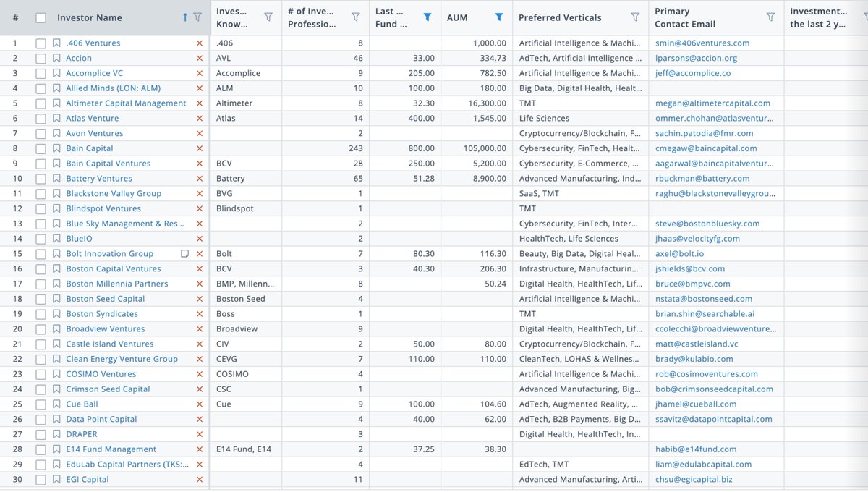868x492 pixels.
Task: Open Clean Energy Venture Group link
Action: coord(122,359)
